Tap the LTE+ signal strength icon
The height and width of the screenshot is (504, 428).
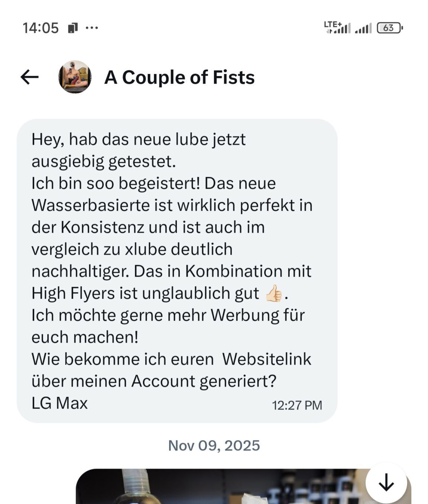(x=337, y=27)
